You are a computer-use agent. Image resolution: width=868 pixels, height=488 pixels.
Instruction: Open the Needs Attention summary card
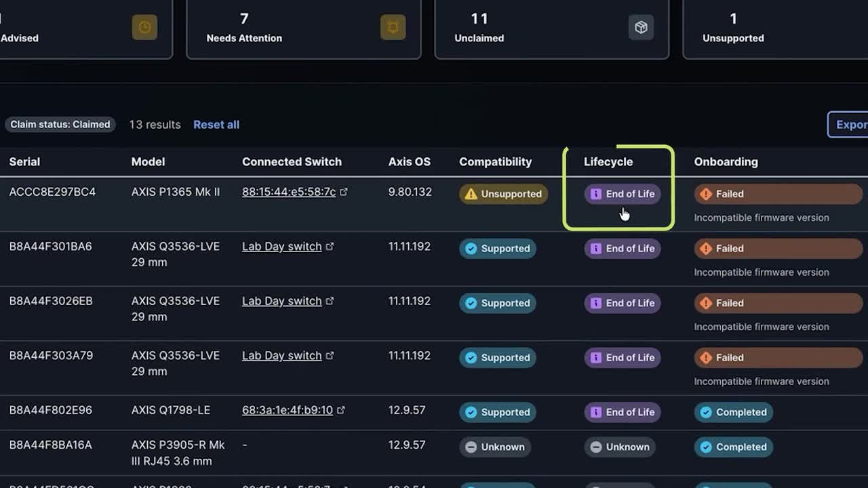coord(304,28)
